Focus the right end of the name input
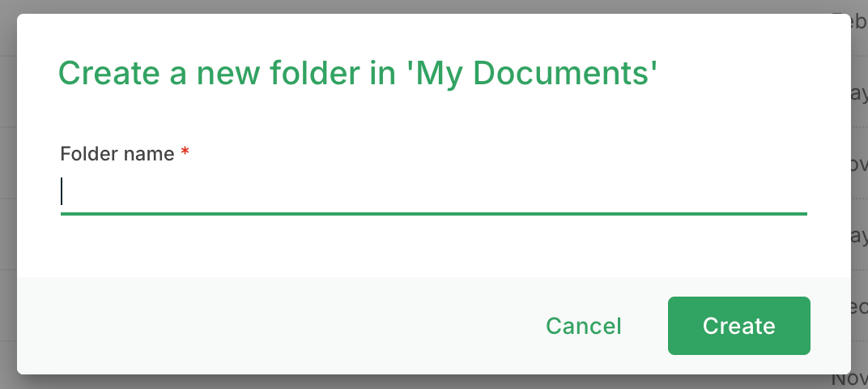868x389 pixels. pyautogui.click(x=798, y=193)
